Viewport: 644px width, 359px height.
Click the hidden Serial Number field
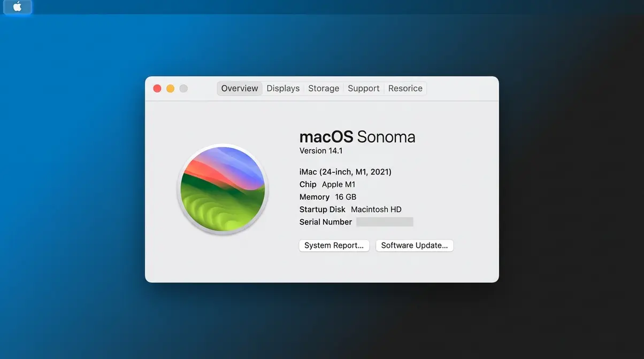click(385, 222)
